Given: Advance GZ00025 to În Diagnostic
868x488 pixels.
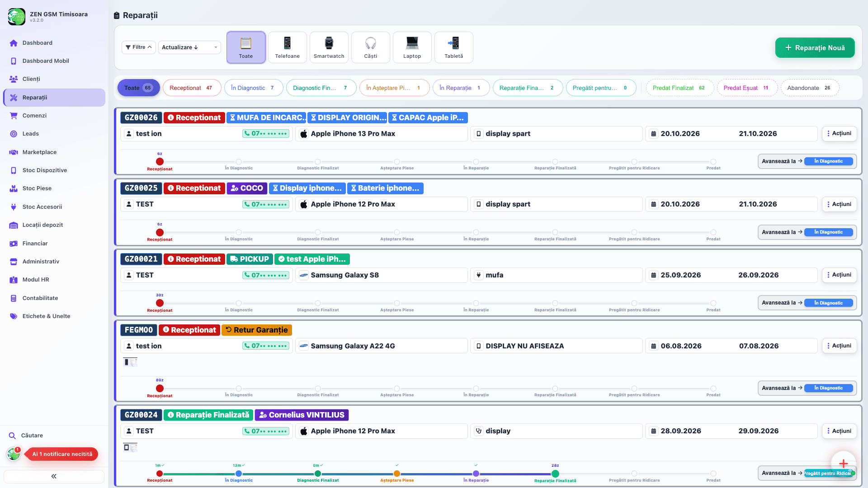Looking at the screenshot, I should tap(807, 232).
